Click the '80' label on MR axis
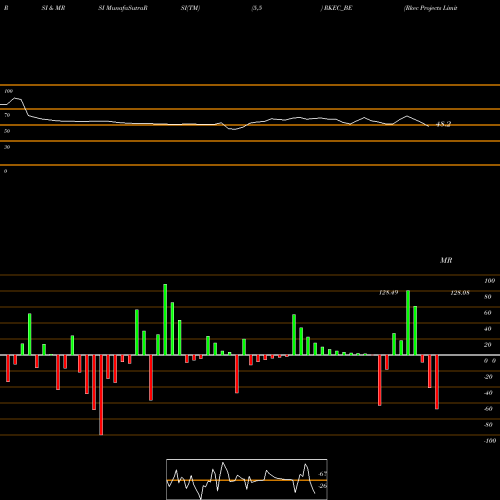Screen dimensions: 500x500 point(488,297)
